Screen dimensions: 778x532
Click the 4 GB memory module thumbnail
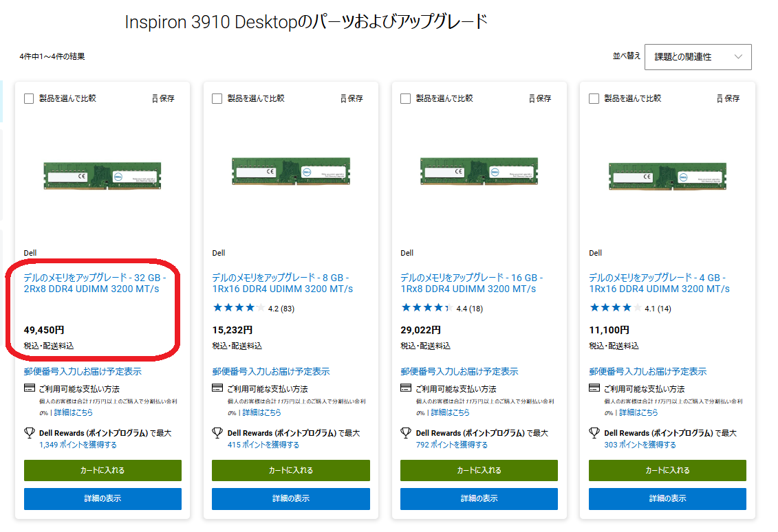pyautogui.click(x=668, y=176)
